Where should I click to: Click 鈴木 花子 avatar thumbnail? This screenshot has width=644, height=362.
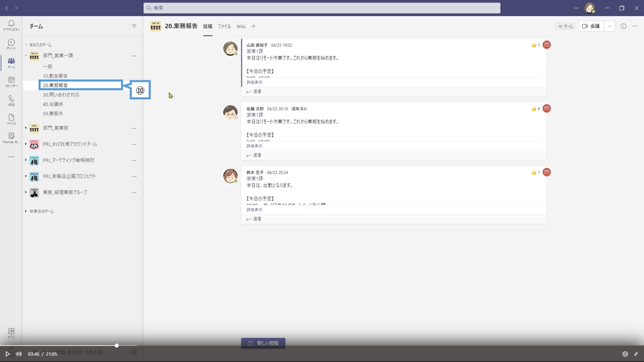tap(231, 176)
